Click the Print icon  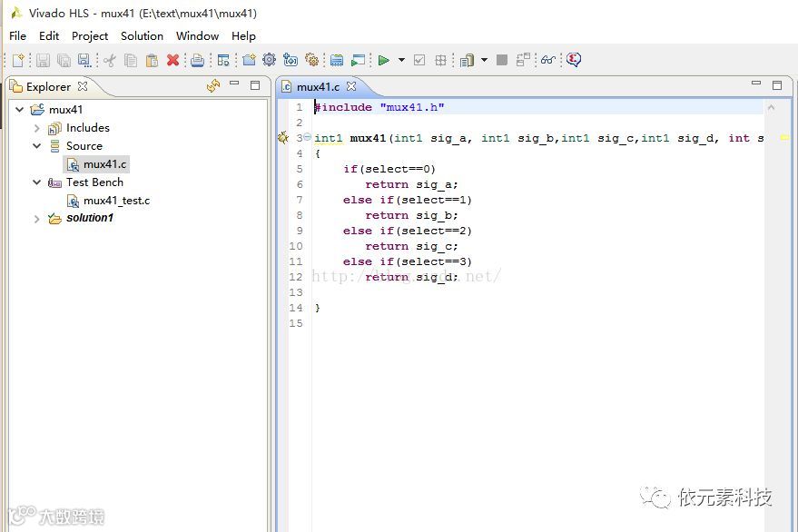click(198, 60)
